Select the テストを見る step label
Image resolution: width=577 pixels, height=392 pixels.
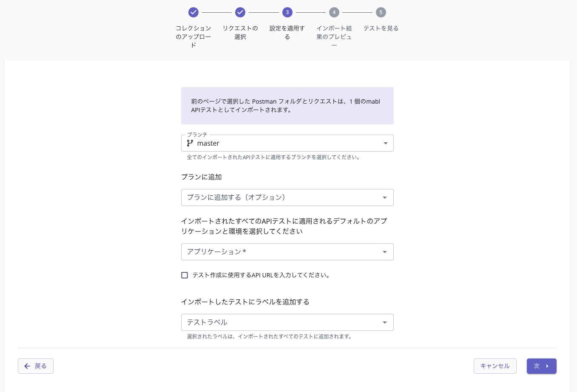[x=381, y=28]
